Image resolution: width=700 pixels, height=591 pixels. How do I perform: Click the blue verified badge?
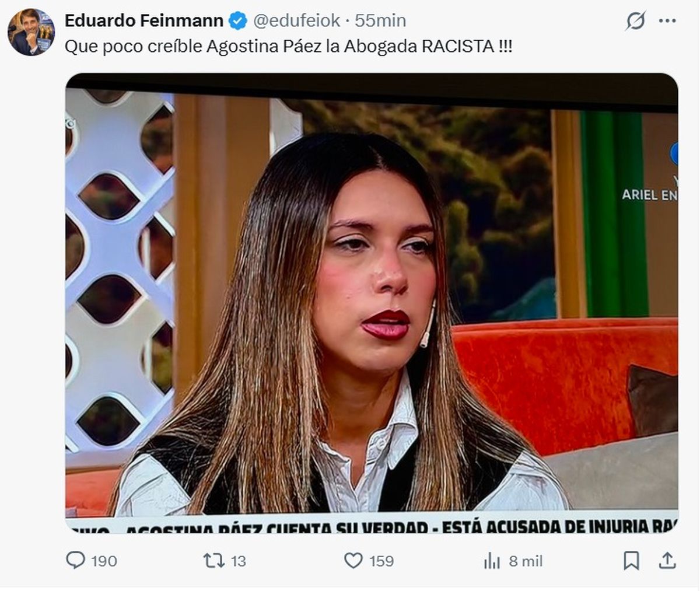click(237, 21)
